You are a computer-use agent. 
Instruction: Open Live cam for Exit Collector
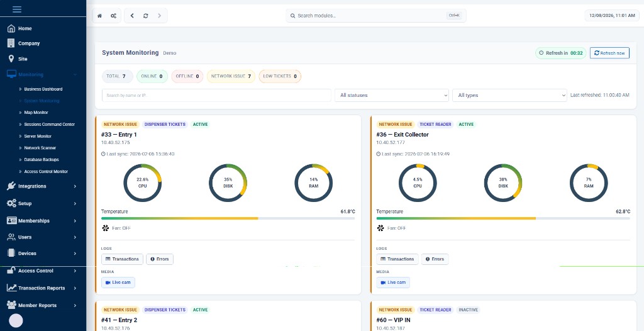[393, 283]
